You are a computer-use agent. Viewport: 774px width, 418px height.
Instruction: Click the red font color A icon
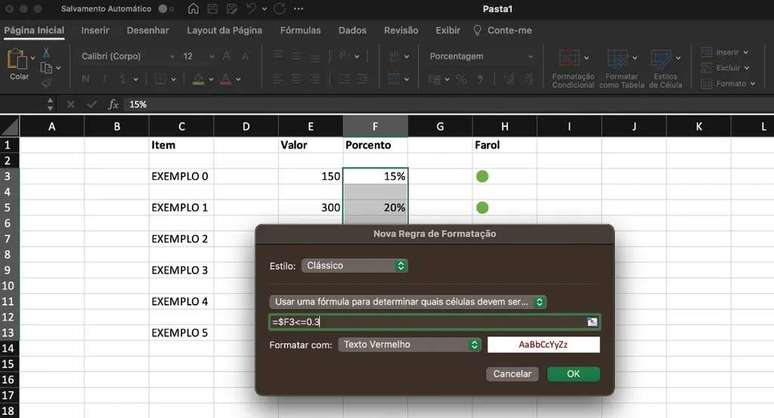pos(226,78)
